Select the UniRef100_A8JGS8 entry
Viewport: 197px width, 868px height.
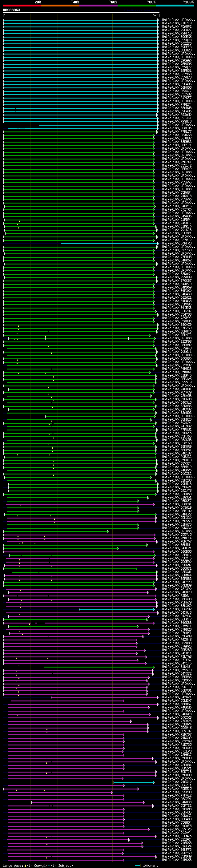[177, 135]
